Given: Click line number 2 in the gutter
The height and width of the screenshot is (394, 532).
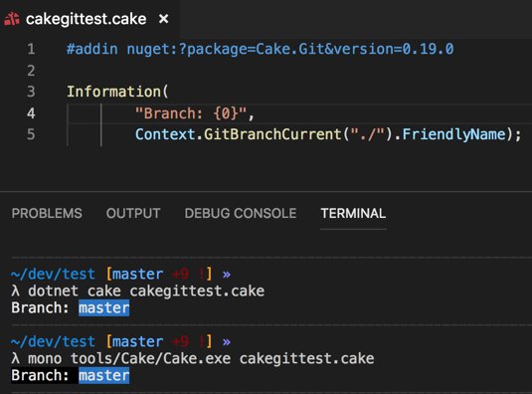Looking at the screenshot, I should click(x=31, y=71).
